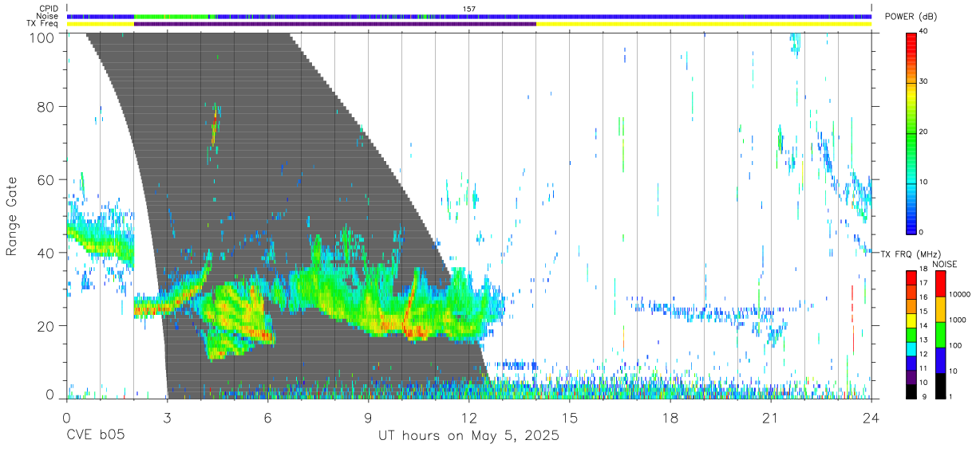Click the TX FRQ (MHz) legend title
This screenshot has height=452, width=980.
coord(911,254)
